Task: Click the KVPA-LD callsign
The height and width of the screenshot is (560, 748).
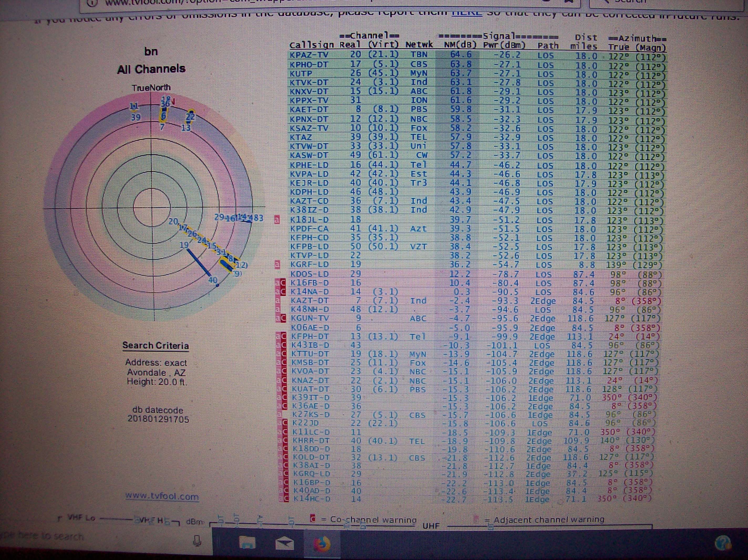Action: click(x=309, y=175)
